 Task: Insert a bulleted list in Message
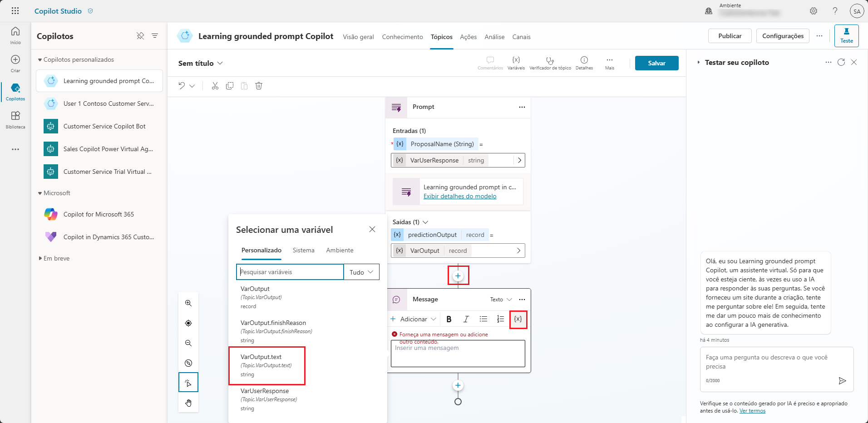(483, 319)
